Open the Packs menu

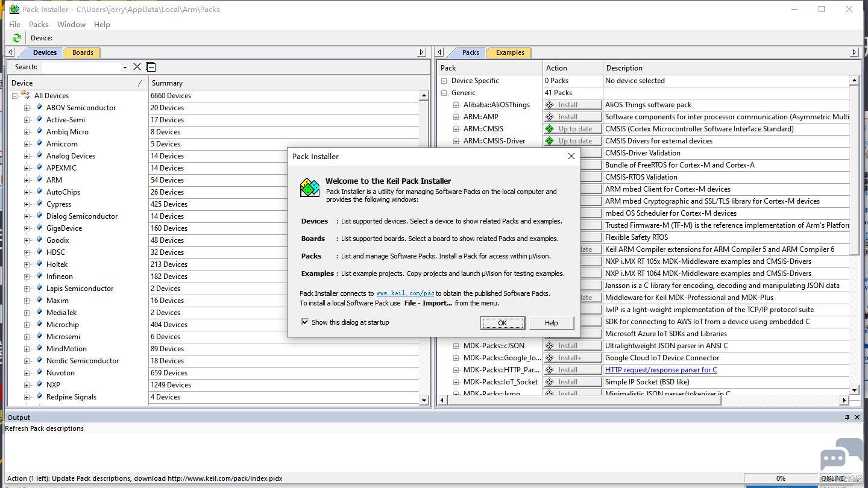[x=39, y=24]
